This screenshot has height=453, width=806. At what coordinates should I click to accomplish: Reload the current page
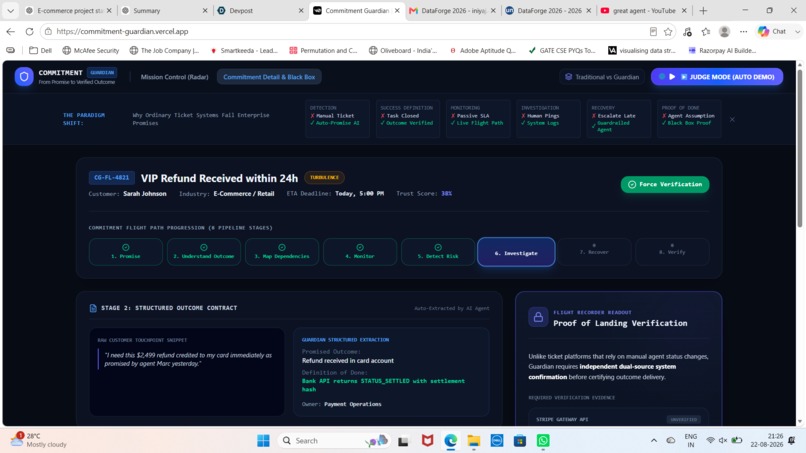pos(29,31)
